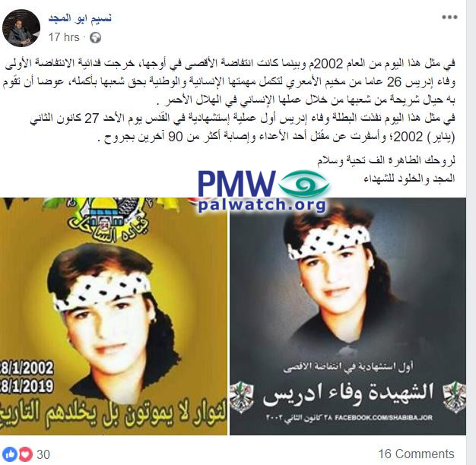View the reactions count "30"
The image size is (476, 465).
tap(43, 454)
